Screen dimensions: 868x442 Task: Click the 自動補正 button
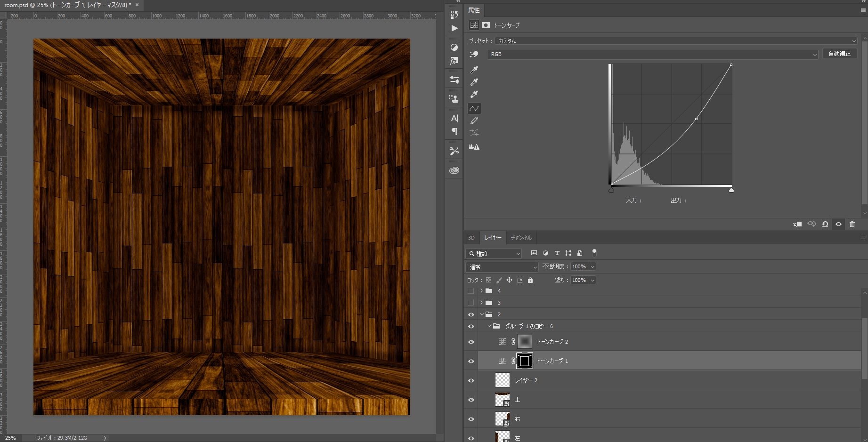click(x=839, y=54)
